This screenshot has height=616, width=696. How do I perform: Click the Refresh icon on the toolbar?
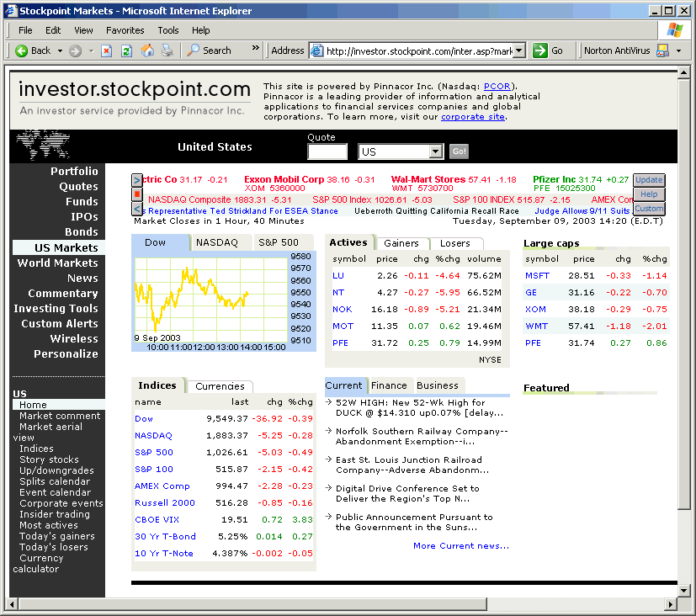click(125, 51)
